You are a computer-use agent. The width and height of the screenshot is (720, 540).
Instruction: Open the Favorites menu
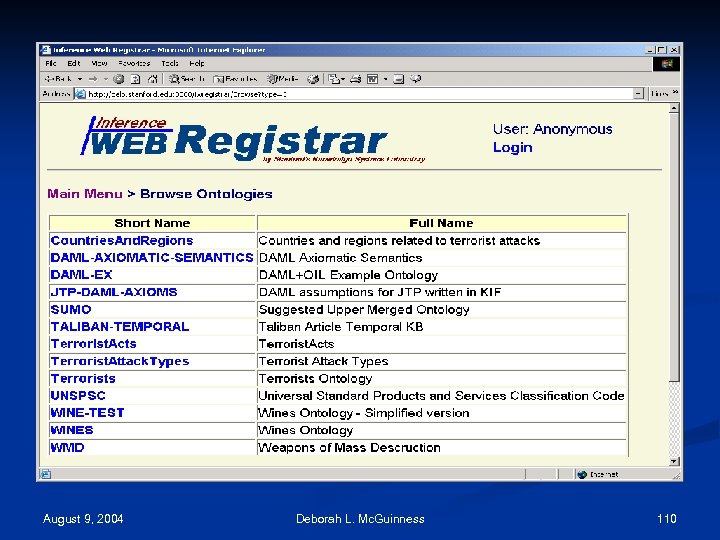click(x=134, y=63)
